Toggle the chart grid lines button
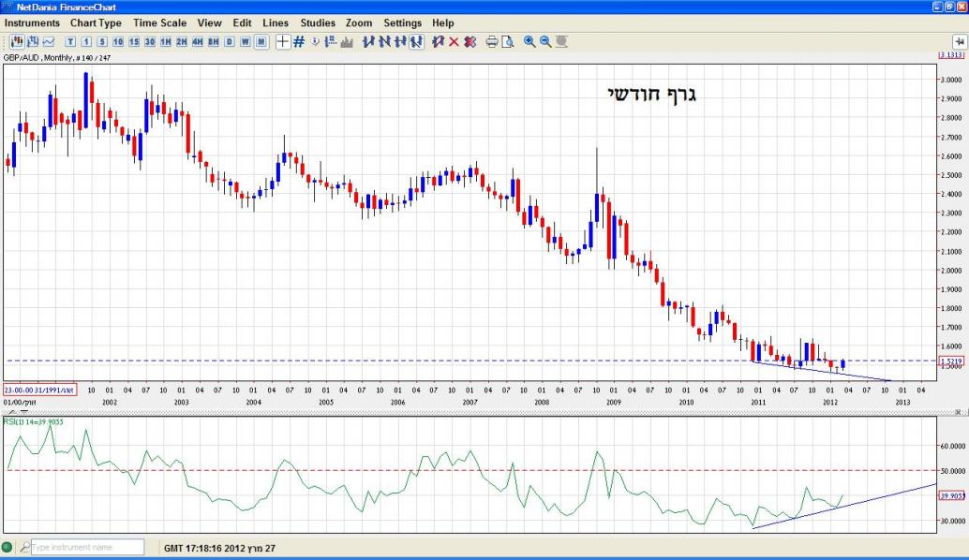969x560 pixels. tap(299, 41)
